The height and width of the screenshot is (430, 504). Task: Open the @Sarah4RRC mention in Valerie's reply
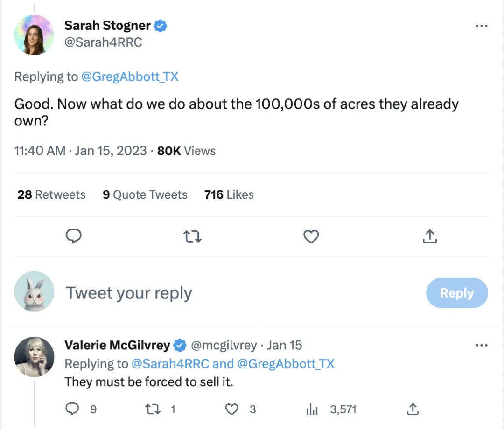click(x=171, y=363)
